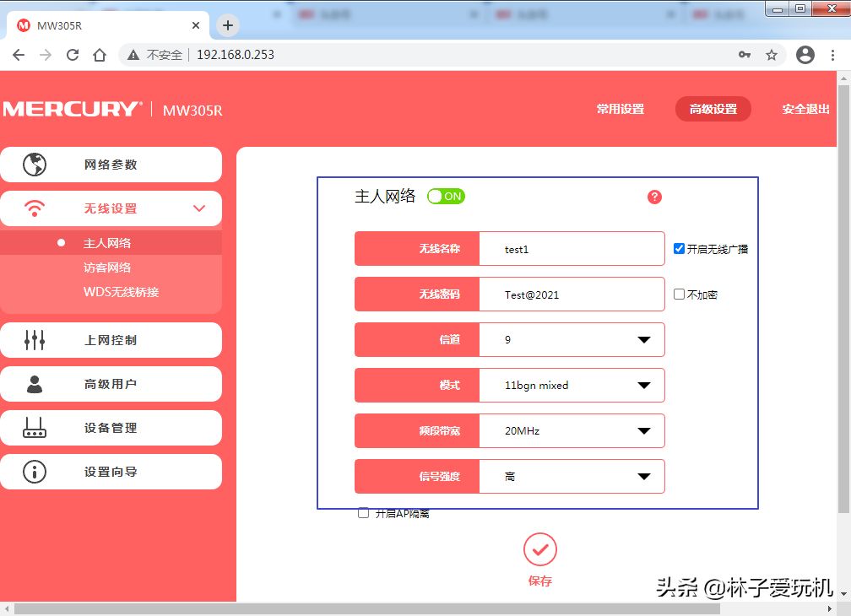
Task: Expand the 频段带宽 20MHz dropdown
Action: click(x=572, y=431)
